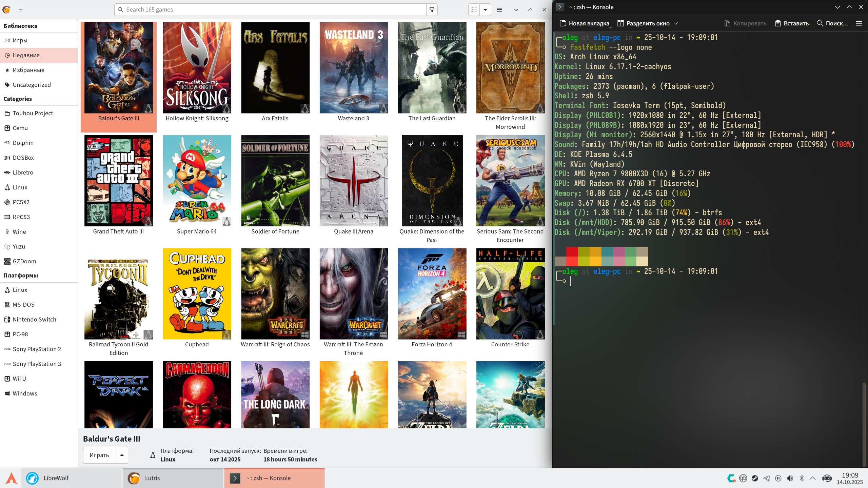Click the add game plus icon
The width and height of the screenshot is (868, 488).
click(21, 10)
